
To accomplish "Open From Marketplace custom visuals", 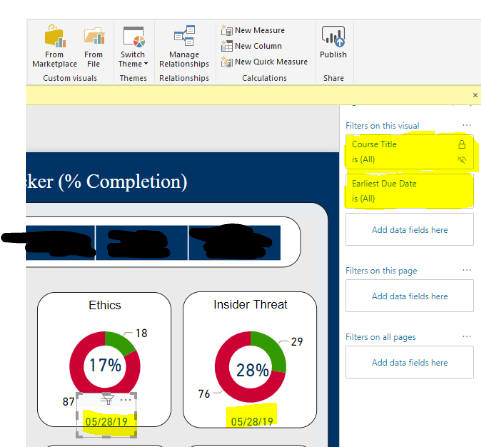I will pos(55,46).
